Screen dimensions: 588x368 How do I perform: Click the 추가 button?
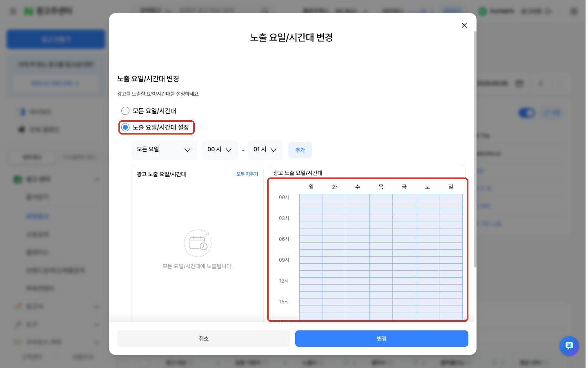(x=300, y=150)
